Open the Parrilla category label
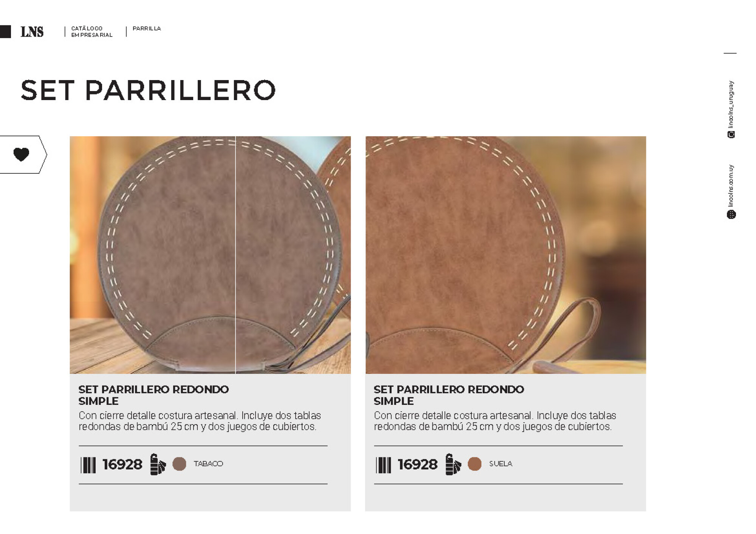 tap(147, 28)
